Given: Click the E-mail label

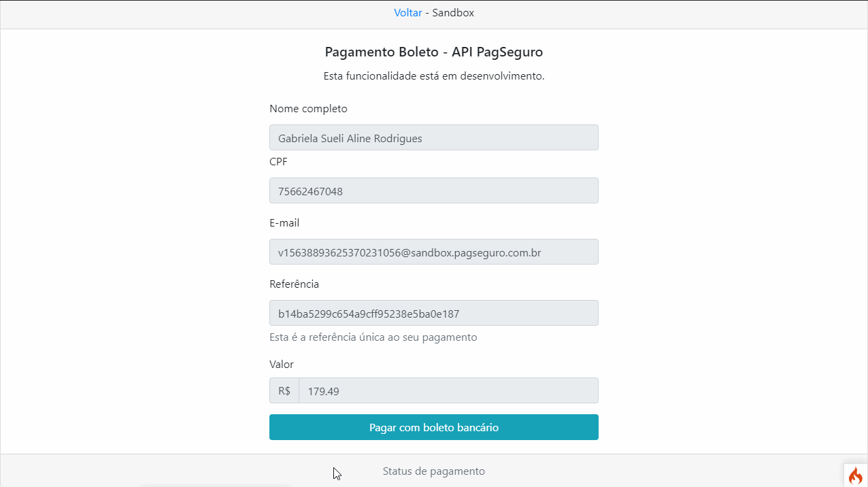Looking at the screenshot, I should click(x=284, y=223).
